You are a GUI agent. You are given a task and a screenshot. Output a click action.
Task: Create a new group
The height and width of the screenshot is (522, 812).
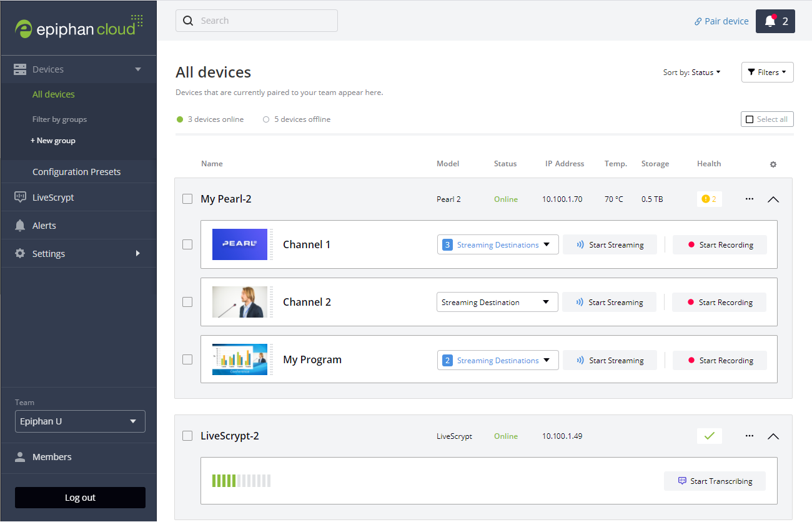pyautogui.click(x=53, y=141)
